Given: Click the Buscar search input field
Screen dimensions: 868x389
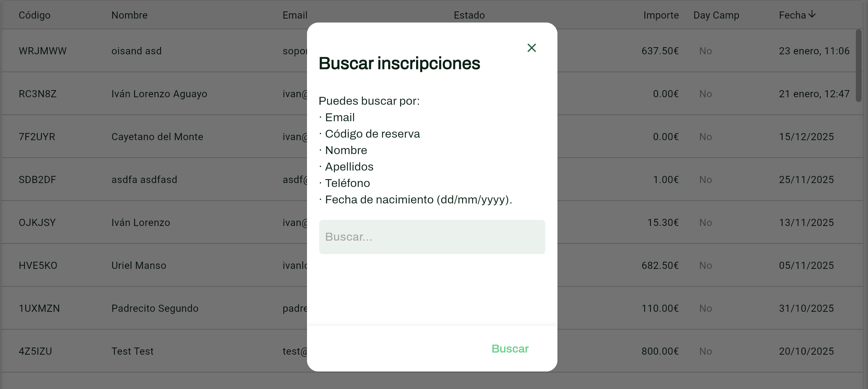Looking at the screenshot, I should [x=432, y=237].
